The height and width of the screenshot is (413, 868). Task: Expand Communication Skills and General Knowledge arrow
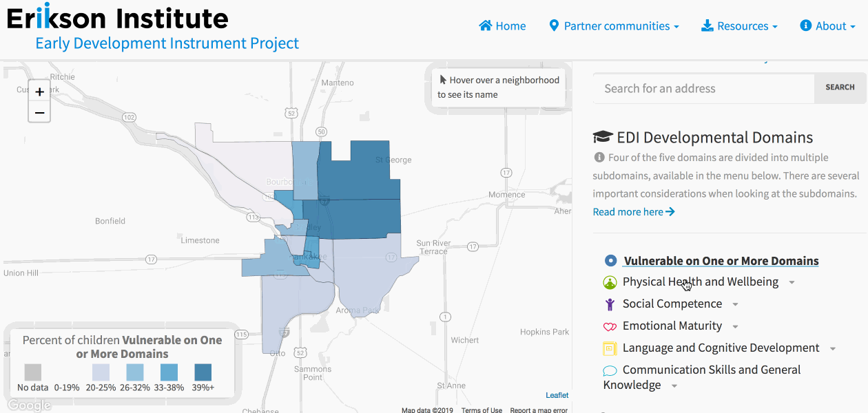(674, 386)
